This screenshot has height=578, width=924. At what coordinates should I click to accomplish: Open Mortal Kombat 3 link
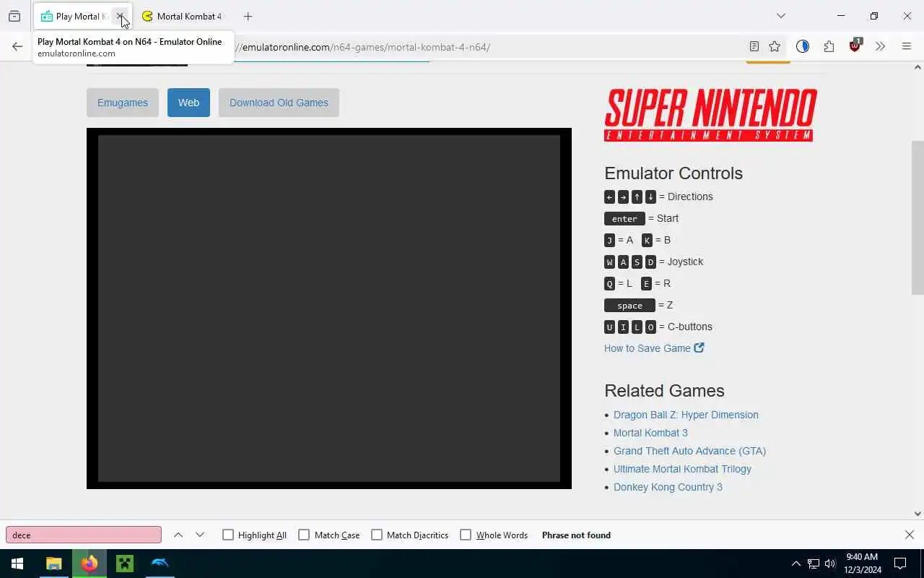[650, 433]
